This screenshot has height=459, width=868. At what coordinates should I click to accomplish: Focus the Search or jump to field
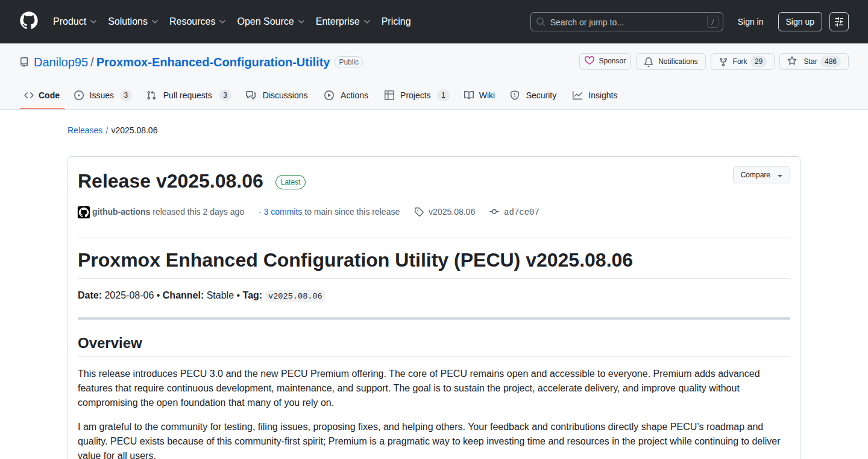(627, 22)
